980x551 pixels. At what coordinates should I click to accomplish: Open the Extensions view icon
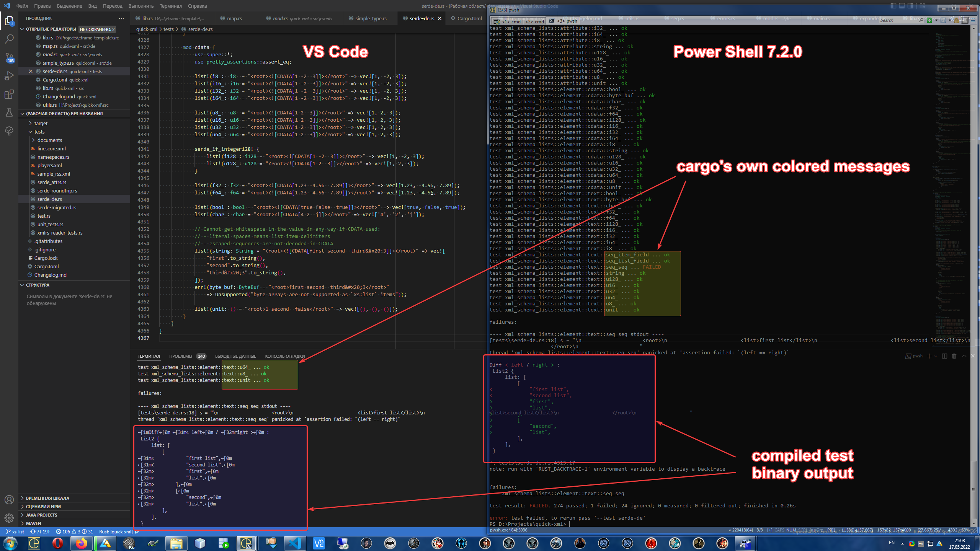click(x=9, y=94)
